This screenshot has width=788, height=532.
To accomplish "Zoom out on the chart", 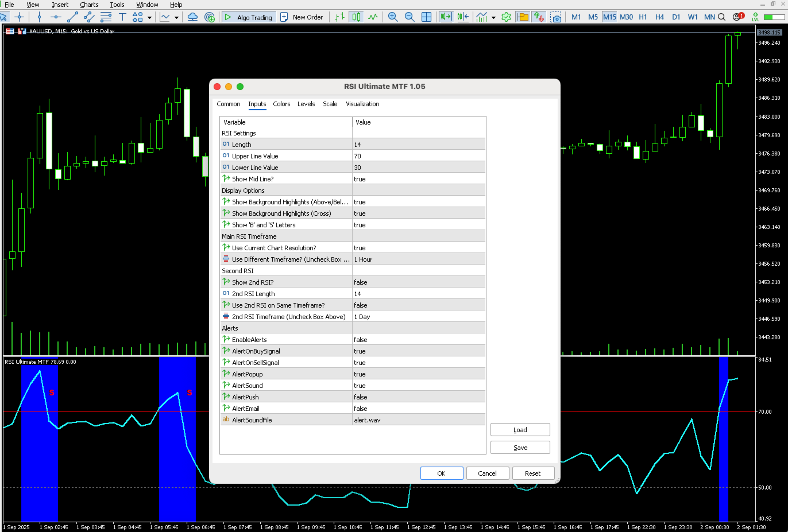I will 410,17.
